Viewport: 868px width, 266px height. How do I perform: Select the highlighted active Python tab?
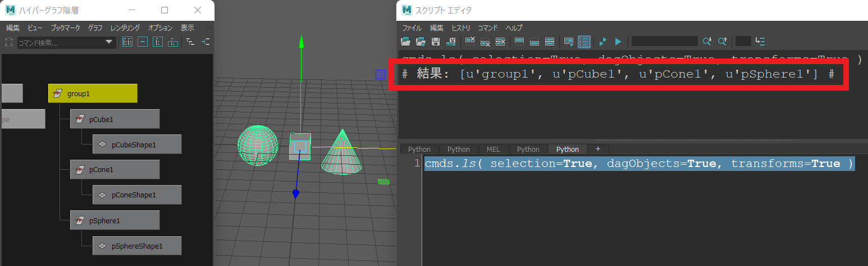pyautogui.click(x=567, y=149)
